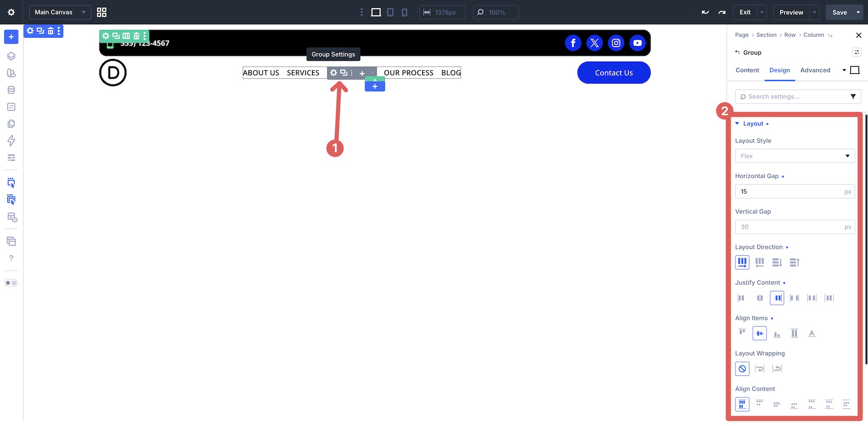The height and width of the screenshot is (426, 868).
Task: Duplicate group via gray toolbar icon
Action: coord(344,73)
